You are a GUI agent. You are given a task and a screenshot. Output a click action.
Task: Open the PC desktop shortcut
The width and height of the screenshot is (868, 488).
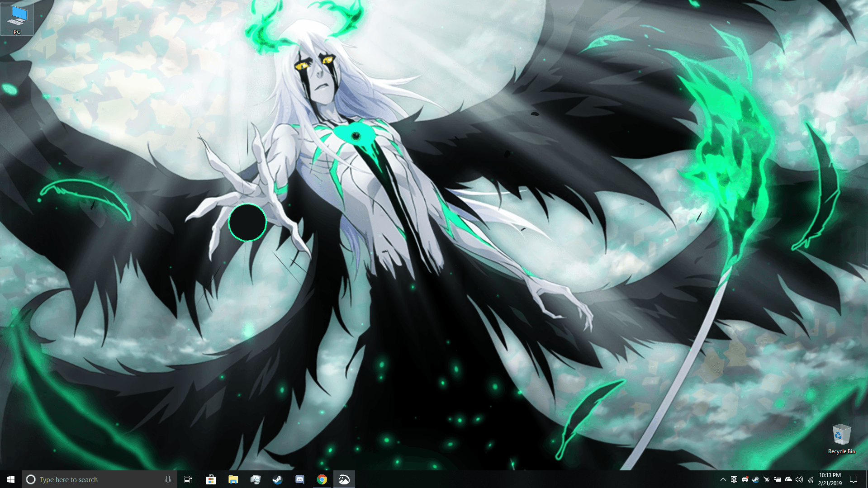coord(17,19)
